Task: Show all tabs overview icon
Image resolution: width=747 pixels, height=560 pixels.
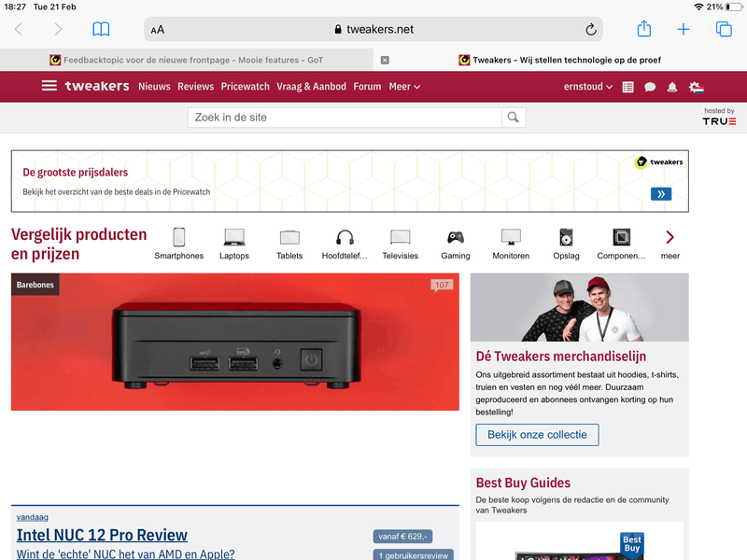Action: pyautogui.click(x=724, y=29)
